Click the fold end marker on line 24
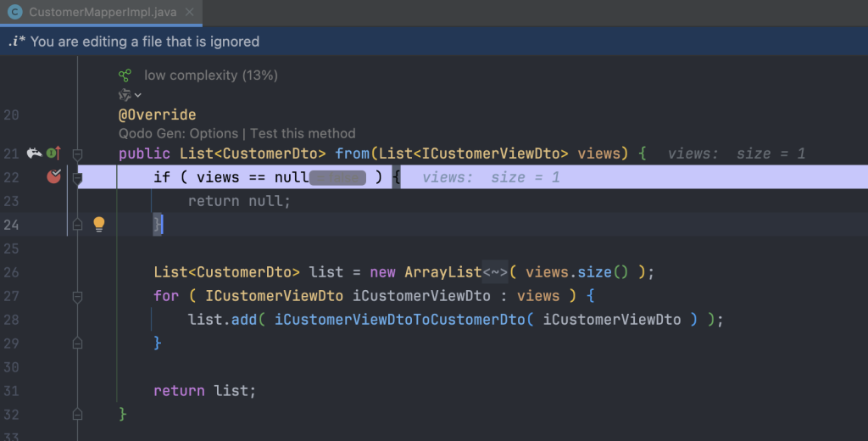 pos(77,224)
